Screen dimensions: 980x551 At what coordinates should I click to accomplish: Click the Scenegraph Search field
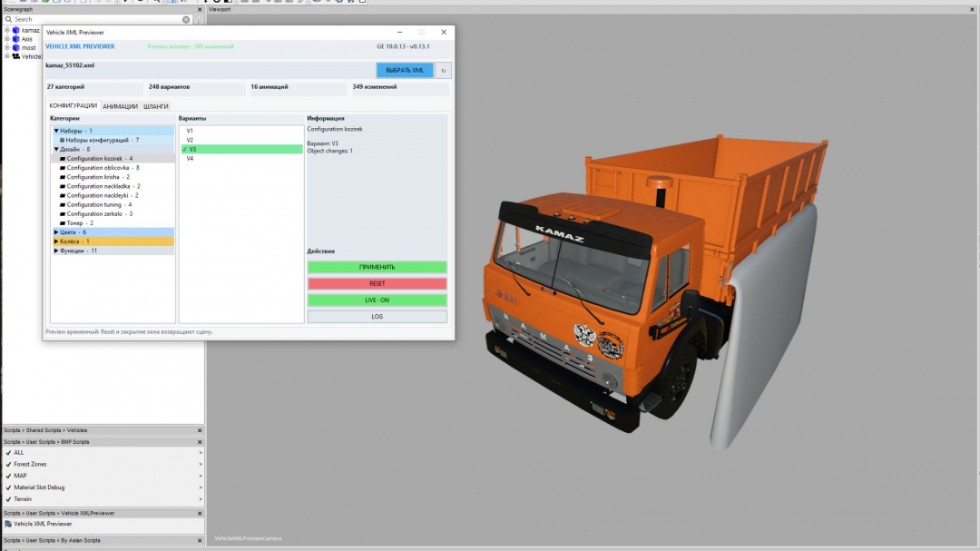97,19
